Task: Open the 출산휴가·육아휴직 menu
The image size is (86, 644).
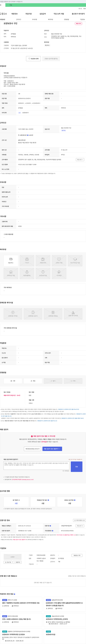Action: [x=78, y=14]
